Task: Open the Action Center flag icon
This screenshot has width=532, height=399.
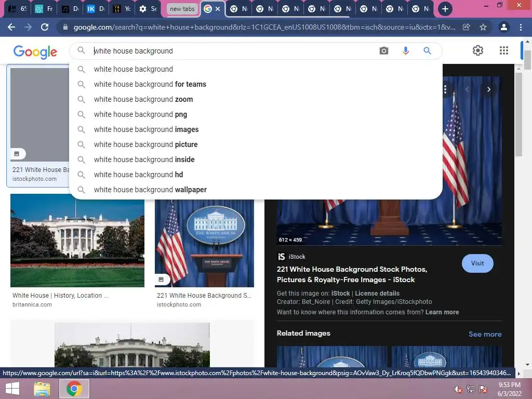Action: pyautogui.click(x=483, y=389)
